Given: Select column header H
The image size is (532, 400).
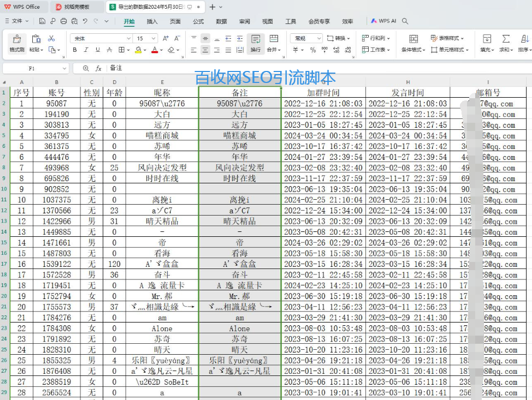Looking at the screenshot, I should coord(408,82).
